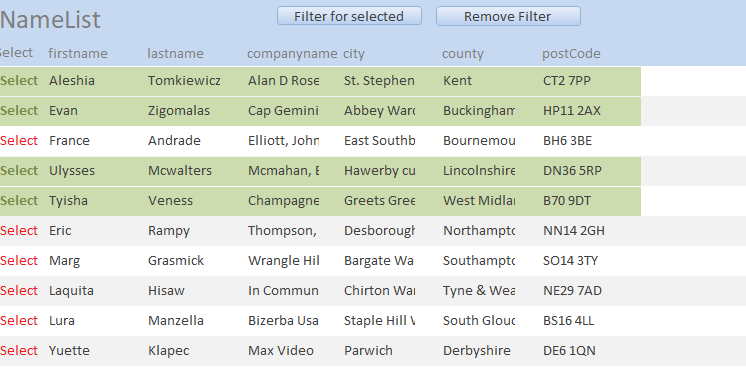This screenshot has height=368, width=746.
Task: Click the postCode column header
Action: click(x=571, y=53)
